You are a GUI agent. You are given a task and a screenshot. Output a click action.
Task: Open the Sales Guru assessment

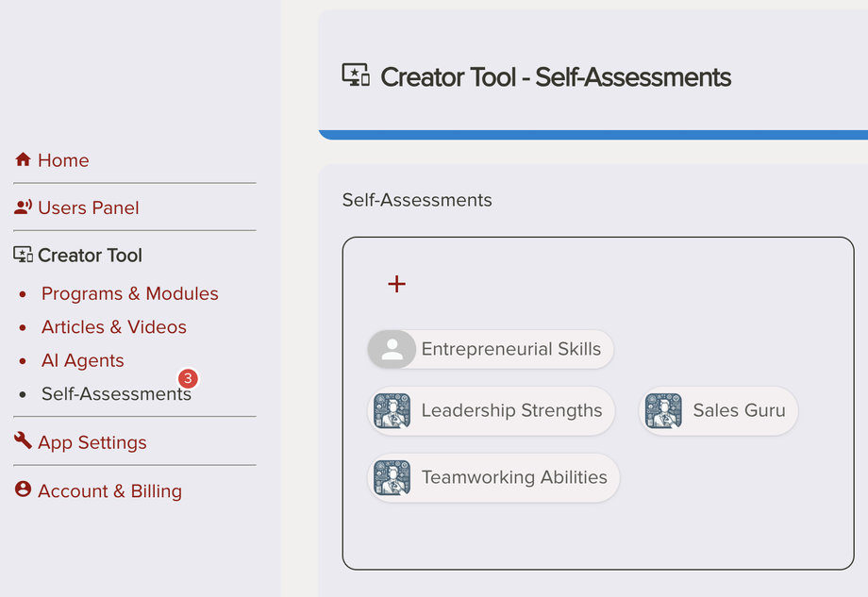(x=738, y=411)
